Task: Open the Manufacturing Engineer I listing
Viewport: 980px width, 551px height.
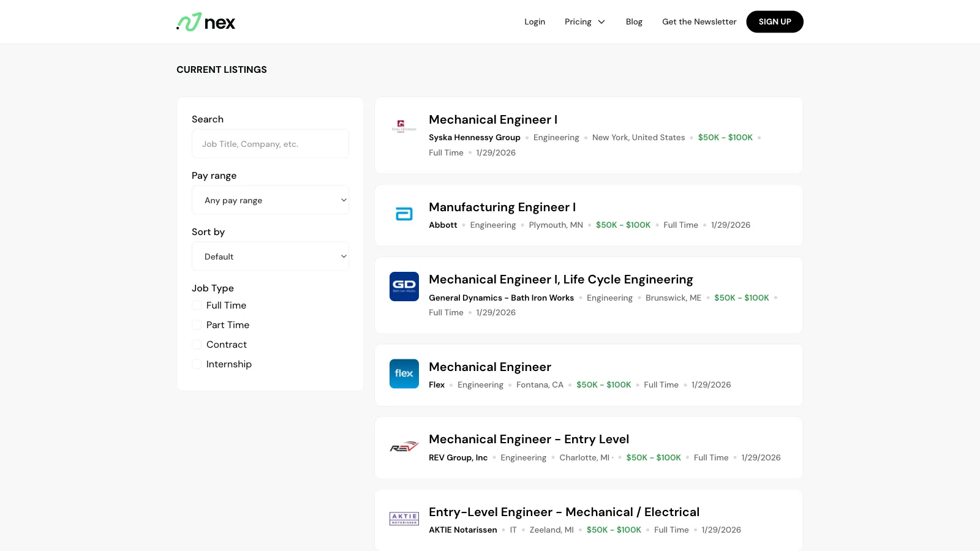Action: pyautogui.click(x=502, y=207)
